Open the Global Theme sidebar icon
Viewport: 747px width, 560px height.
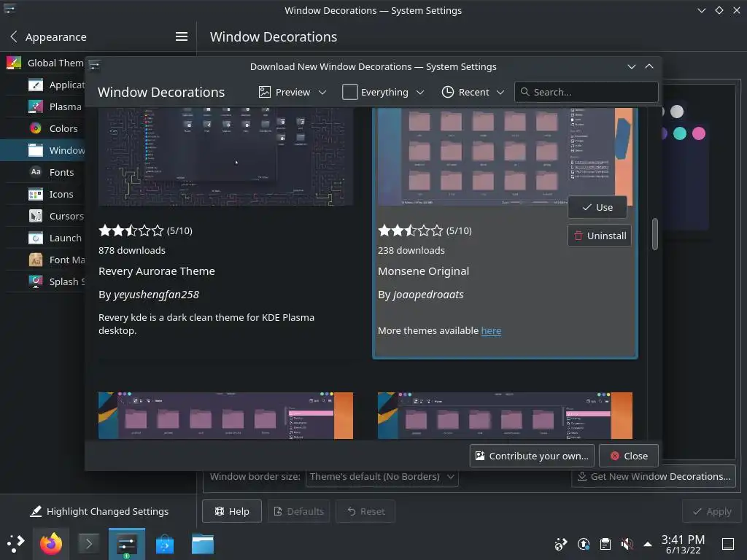(13, 63)
